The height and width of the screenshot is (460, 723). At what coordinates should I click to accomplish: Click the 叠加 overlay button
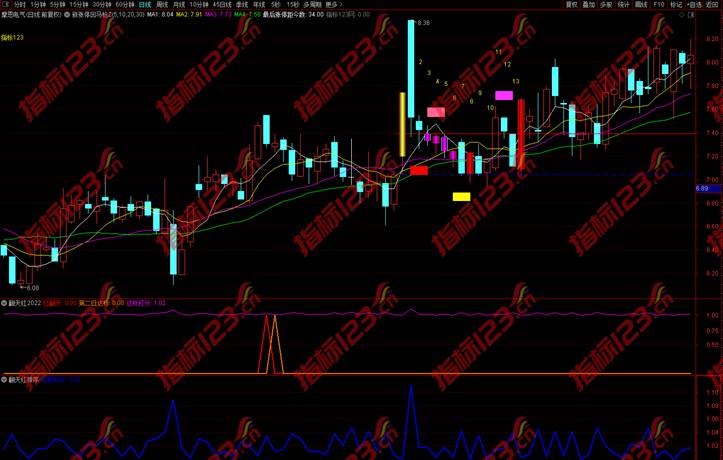[589, 4]
